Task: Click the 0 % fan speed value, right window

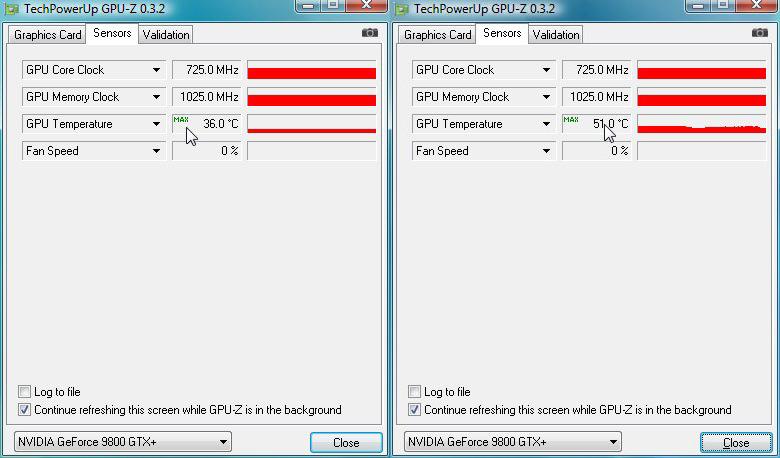Action: (x=596, y=151)
